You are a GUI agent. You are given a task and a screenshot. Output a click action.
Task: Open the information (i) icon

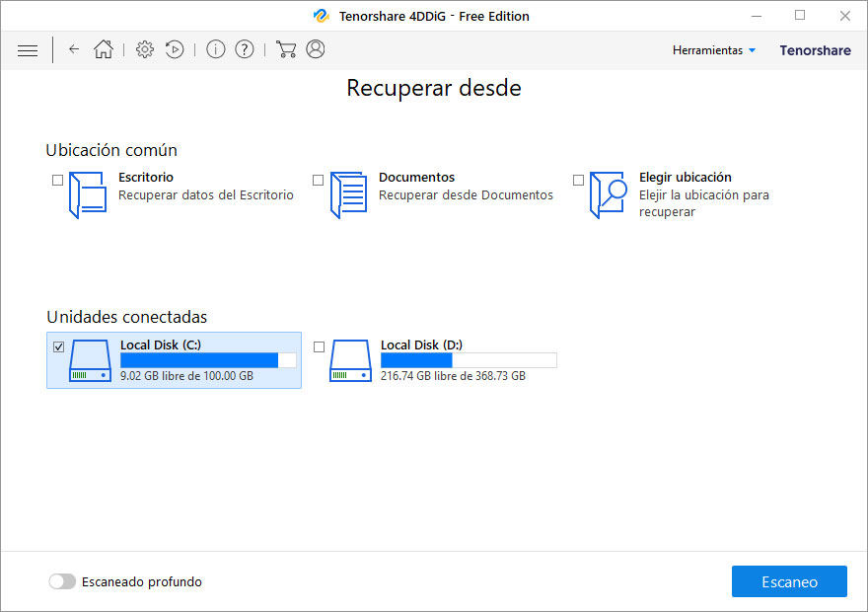(216, 49)
